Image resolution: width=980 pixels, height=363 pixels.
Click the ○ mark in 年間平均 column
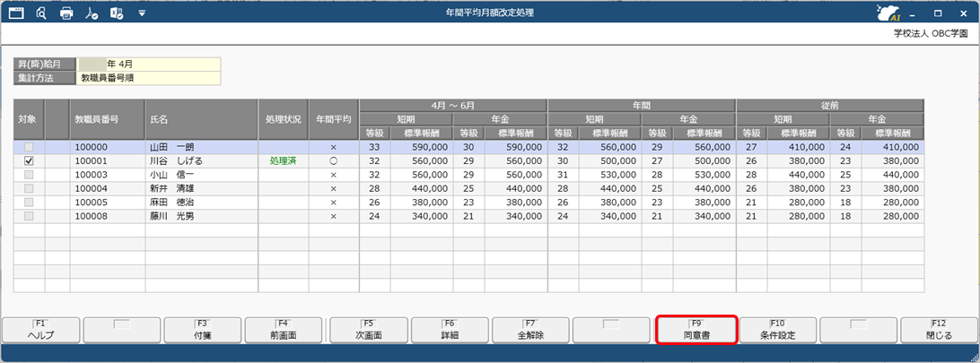click(334, 161)
